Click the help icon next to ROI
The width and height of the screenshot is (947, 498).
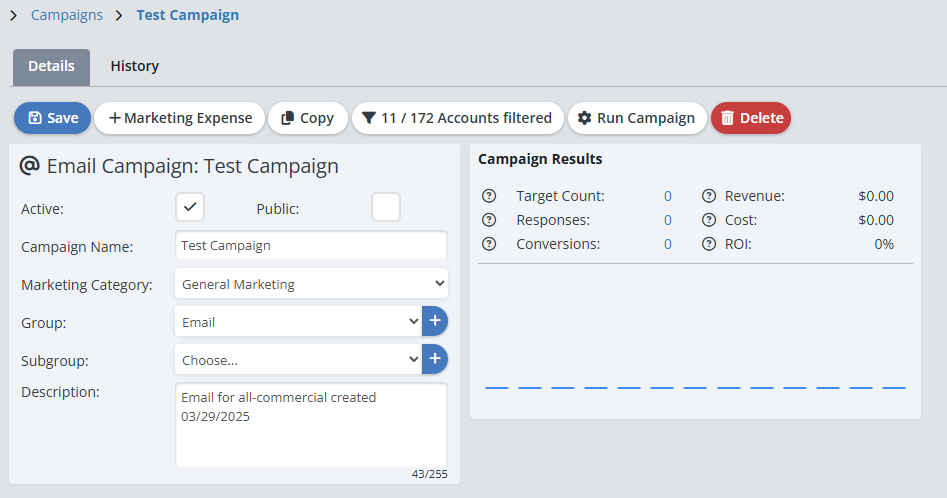(x=709, y=244)
